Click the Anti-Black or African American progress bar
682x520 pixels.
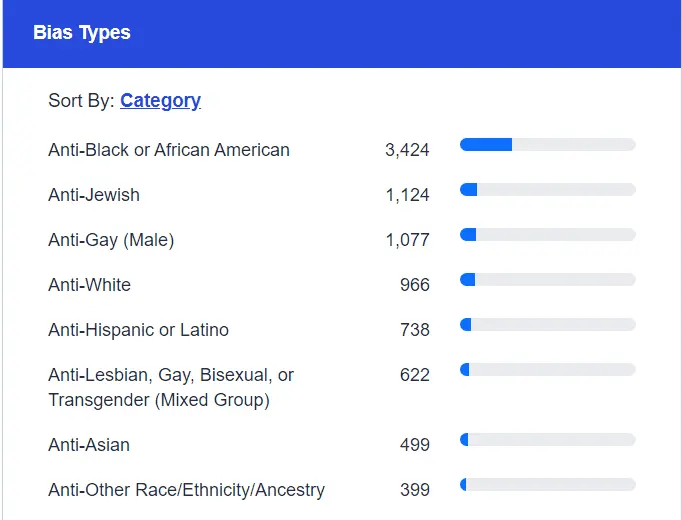point(547,145)
